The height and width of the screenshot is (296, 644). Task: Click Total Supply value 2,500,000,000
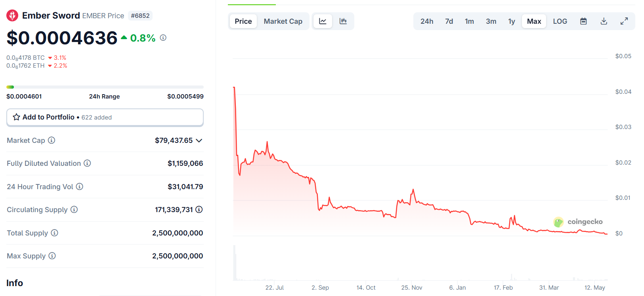[x=178, y=233]
